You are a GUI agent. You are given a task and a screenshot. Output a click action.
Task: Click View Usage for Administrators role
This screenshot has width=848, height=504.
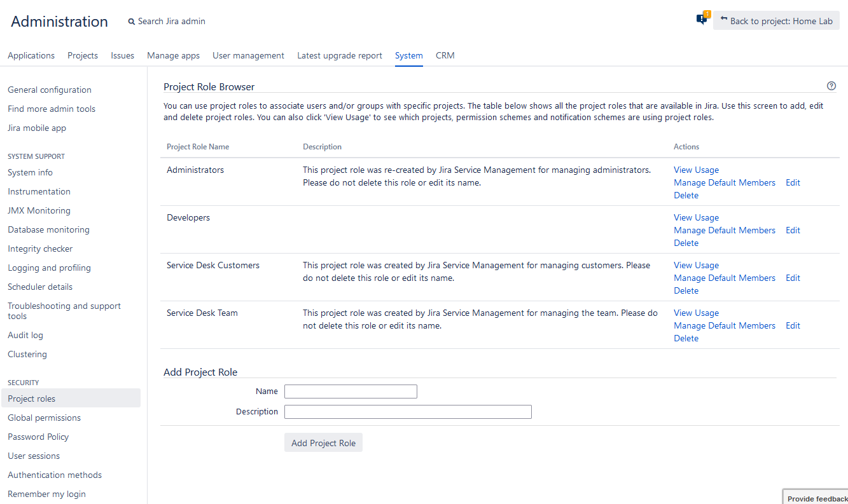click(x=696, y=170)
